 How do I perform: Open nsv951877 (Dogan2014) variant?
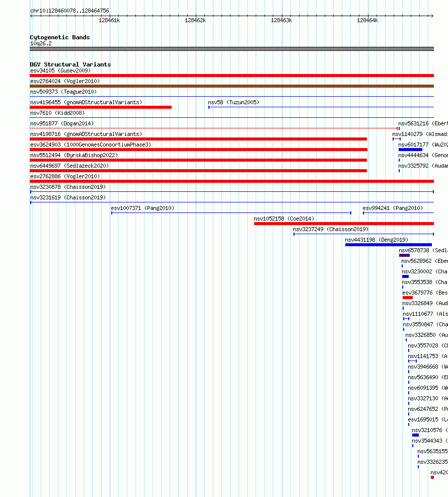(62, 123)
